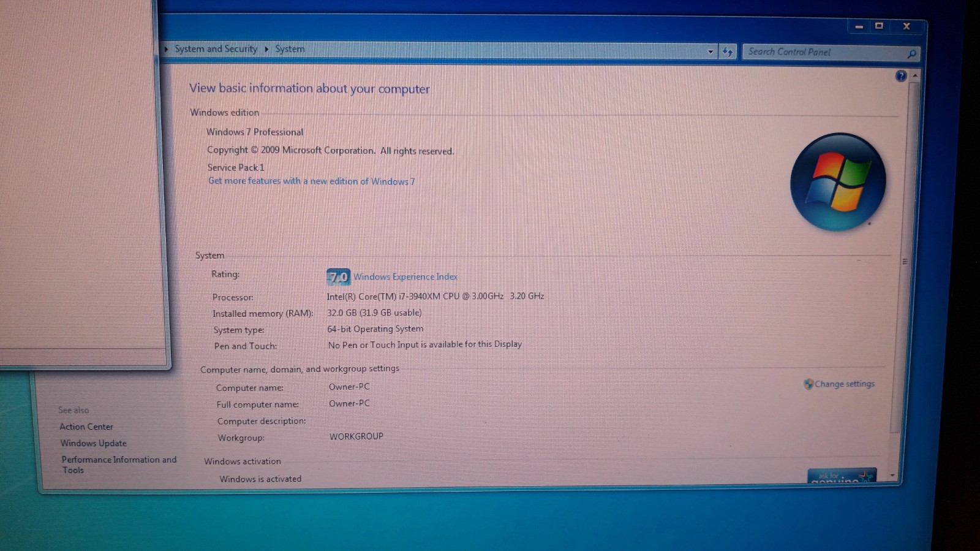Close the System window
980x551 pixels.
tap(907, 26)
